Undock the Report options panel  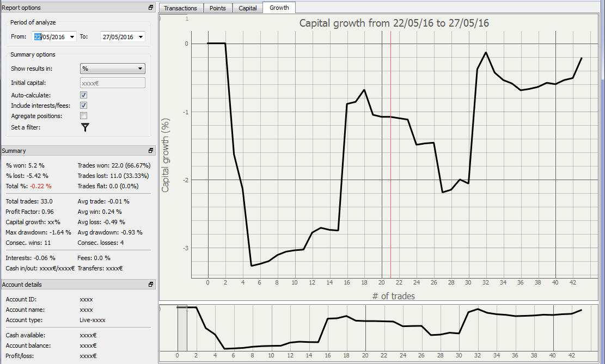151,7
